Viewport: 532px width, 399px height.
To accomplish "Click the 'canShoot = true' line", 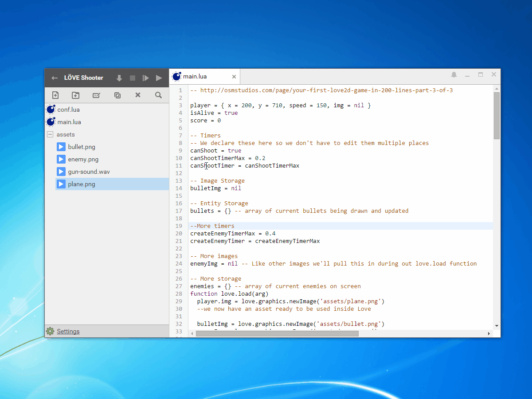I will pyautogui.click(x=216, y=151).
